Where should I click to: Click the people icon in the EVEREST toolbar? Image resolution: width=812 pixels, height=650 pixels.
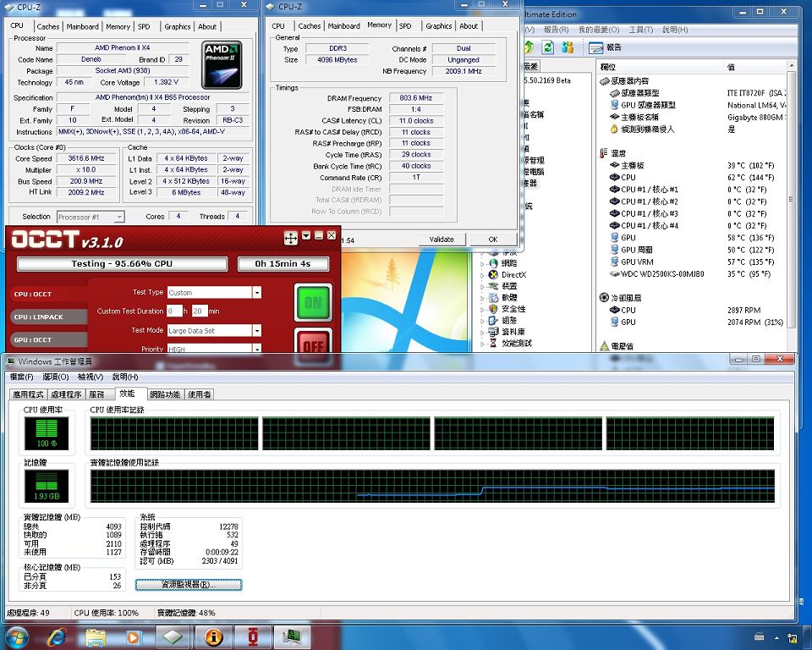point(568,47)
